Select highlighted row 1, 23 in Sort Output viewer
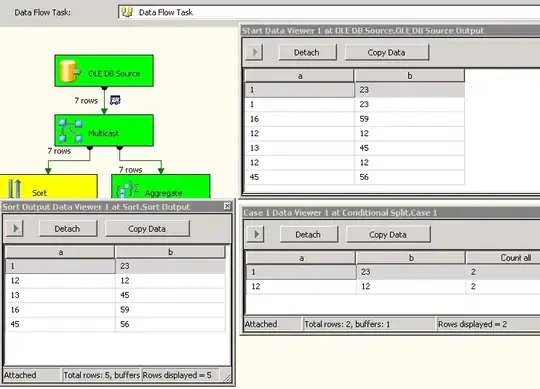This screenshot has height=389, width=540. pos(116,266)
